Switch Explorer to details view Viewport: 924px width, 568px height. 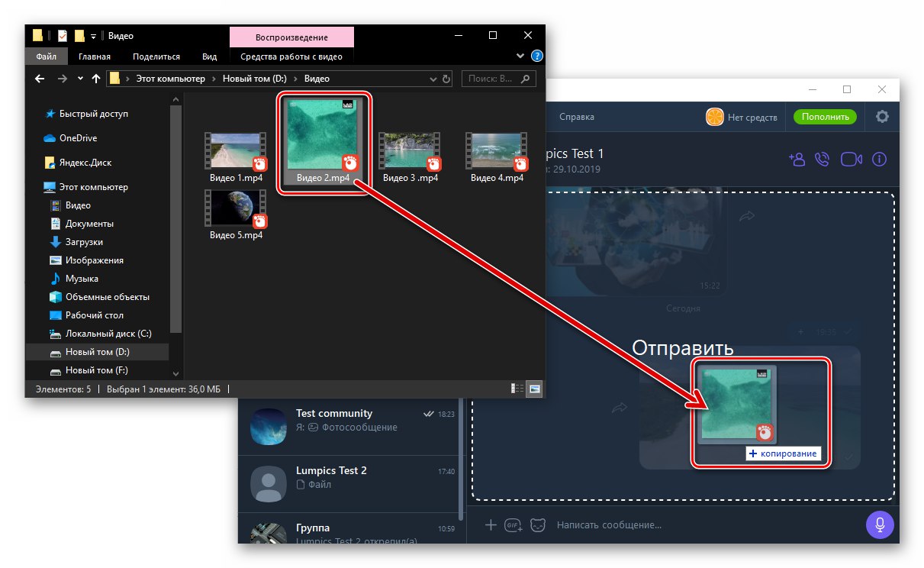pyautogui.click(x=518, y=389)
